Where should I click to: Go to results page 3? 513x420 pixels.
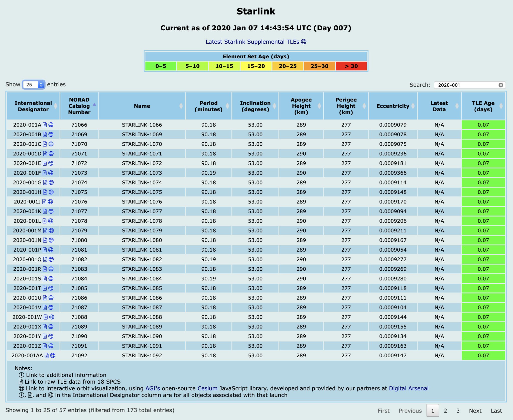click(458, 411)
